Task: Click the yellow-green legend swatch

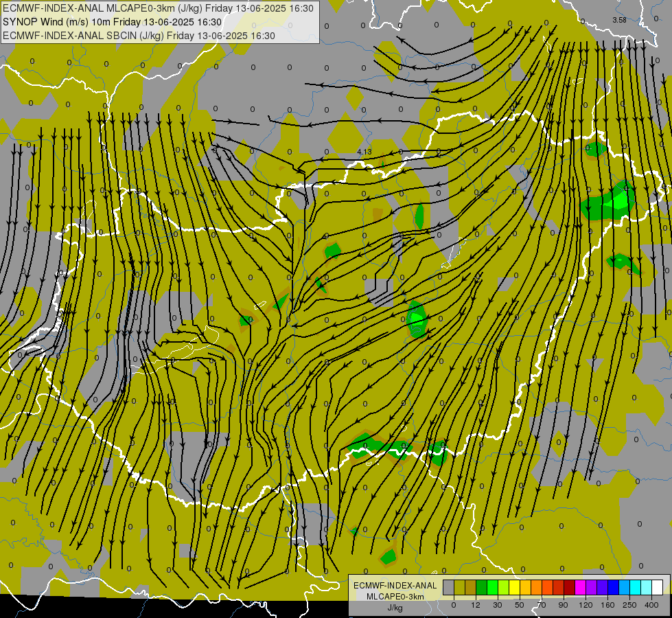Action: click(504, 587)
